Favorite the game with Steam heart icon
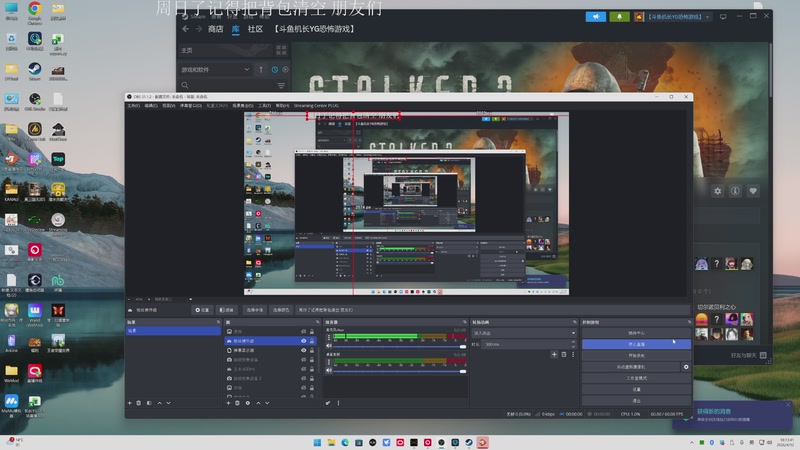800x450 pixels. (x=753, y=191)
